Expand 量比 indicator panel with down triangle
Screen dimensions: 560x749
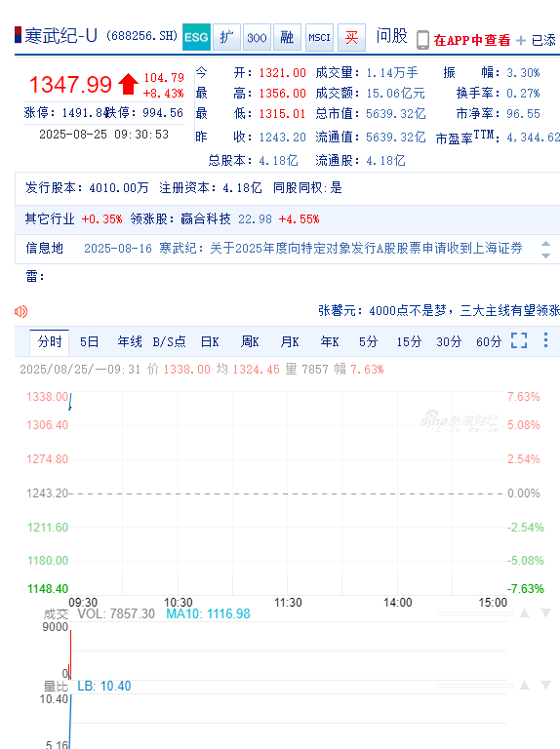click(545, 686)
